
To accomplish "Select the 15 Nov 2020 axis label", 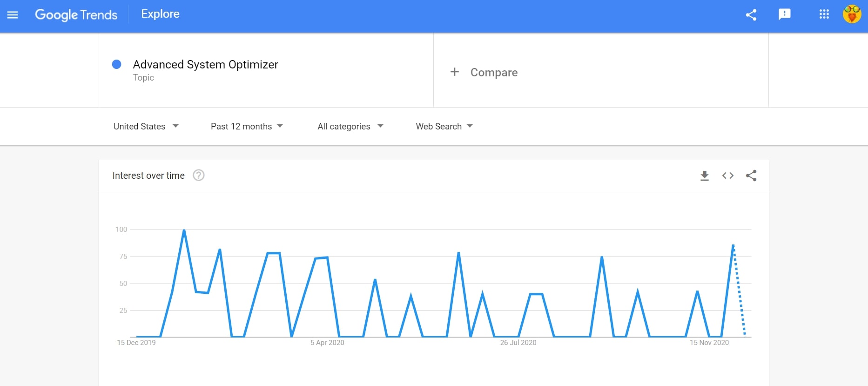I will coord(709,342).
